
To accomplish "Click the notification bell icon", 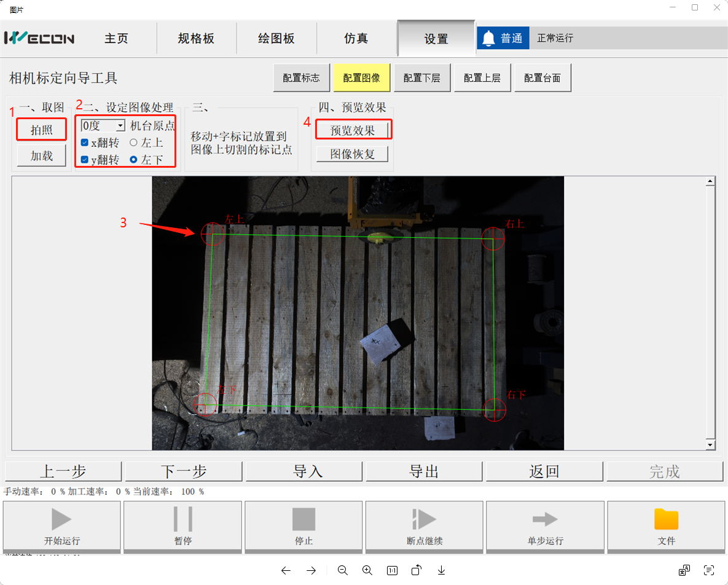I will tap(488, 39).
